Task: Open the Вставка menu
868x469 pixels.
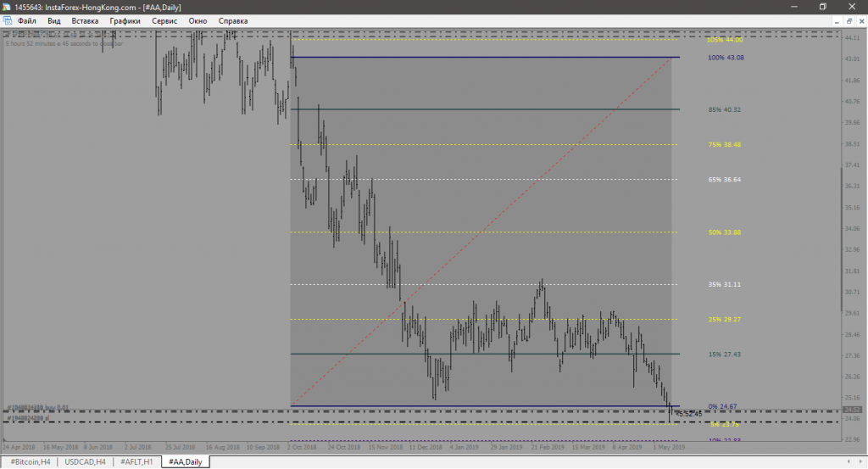Action: point(85,20)
